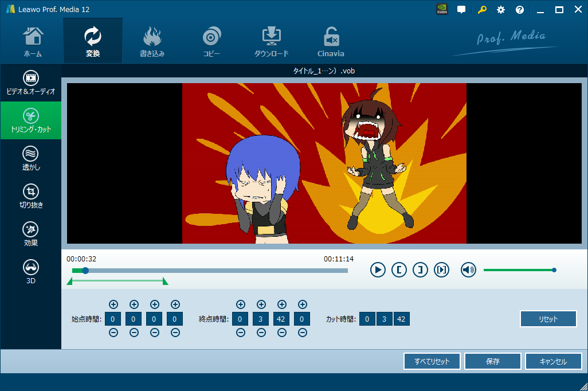Click the green trim end marker
This screenshot has width=588, height=391.
tap(165, 281)
